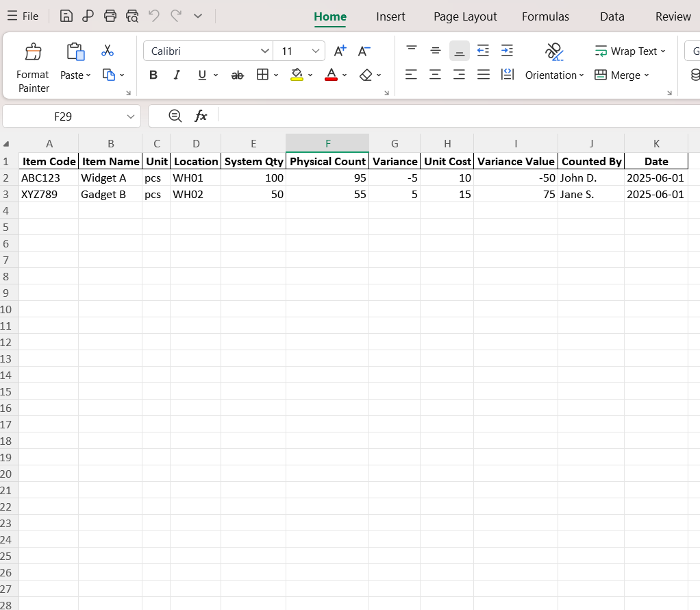Select column F header
Viewport: 700px width, 610px height.
pos(327,143)
